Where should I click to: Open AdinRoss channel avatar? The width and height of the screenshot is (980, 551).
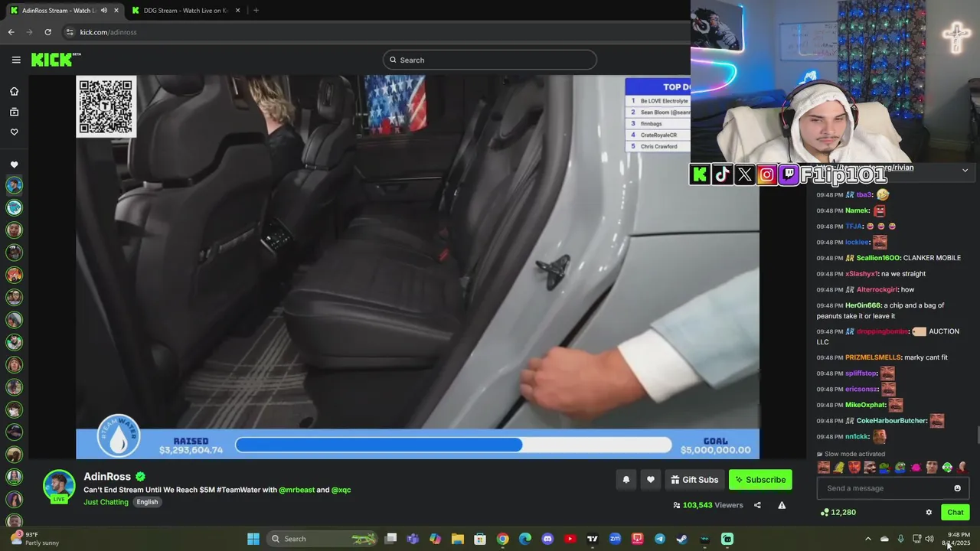[59, 487]
